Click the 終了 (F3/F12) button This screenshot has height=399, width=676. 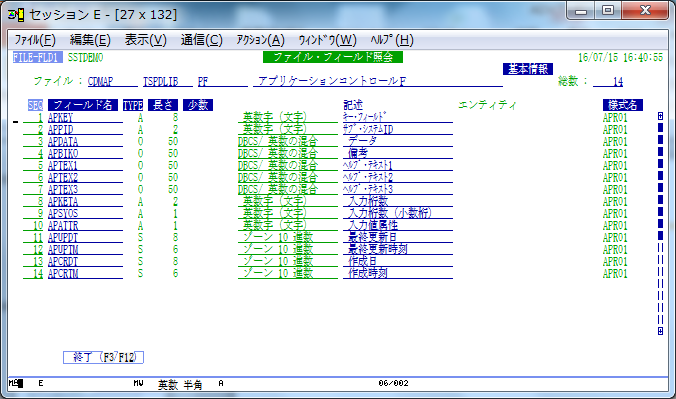pyautogui.click(x=103, y=357)
